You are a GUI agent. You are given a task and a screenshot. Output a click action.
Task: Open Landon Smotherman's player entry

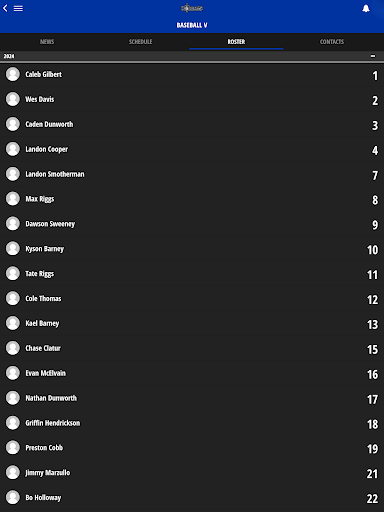tap(192, 174)
